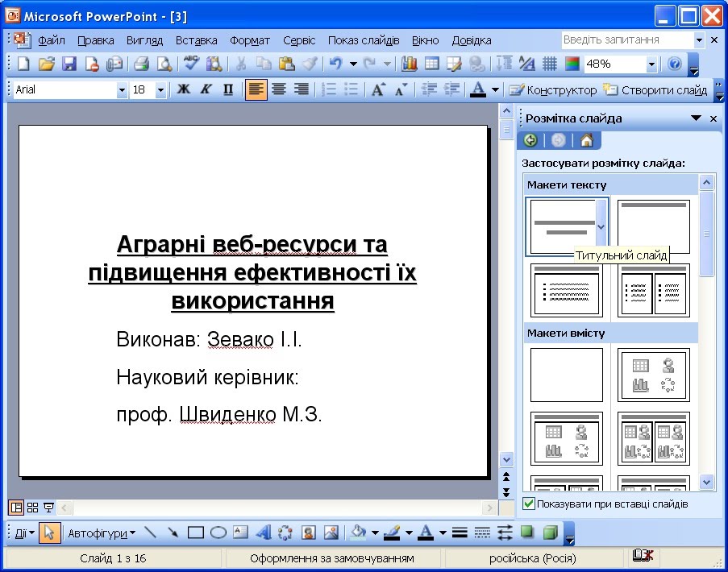Switch to slide sorter view
This screenshot has width=728, height=572.
click(x=32, y=508)
